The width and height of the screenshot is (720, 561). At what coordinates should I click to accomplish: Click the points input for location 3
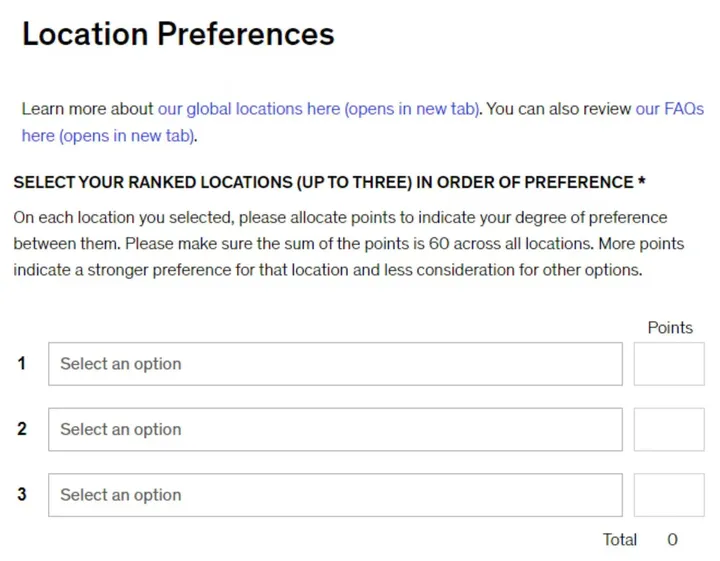pos(669,495)
